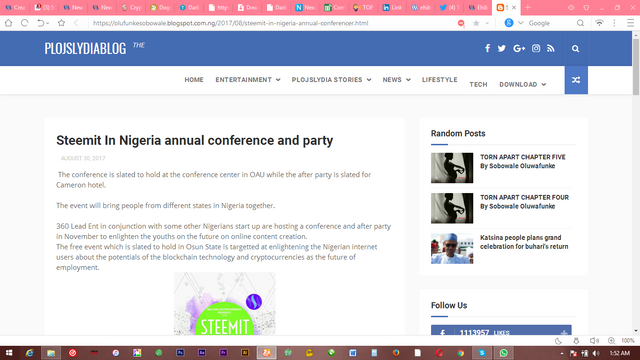The height and width of the screenshot is (360, 640).
Task: Click the speaker icon in browser status bar
Action: pyautogui.click(x=594, y=341)
